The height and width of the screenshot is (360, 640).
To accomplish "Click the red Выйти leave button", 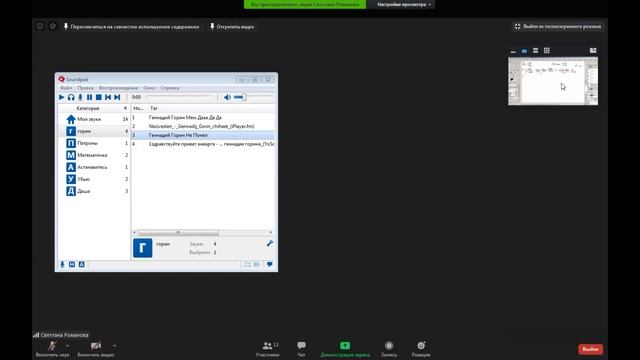I will coord(591,349).
